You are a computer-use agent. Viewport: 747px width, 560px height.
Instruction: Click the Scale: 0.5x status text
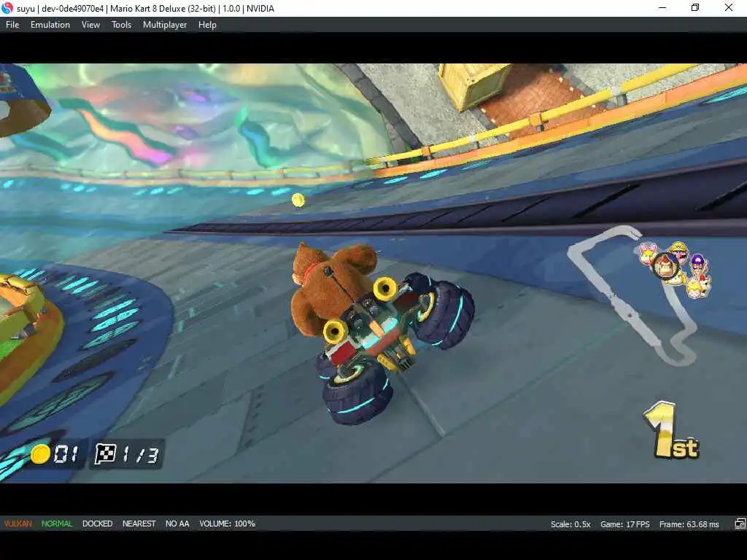pyautogui.click(x=570, y=524)
